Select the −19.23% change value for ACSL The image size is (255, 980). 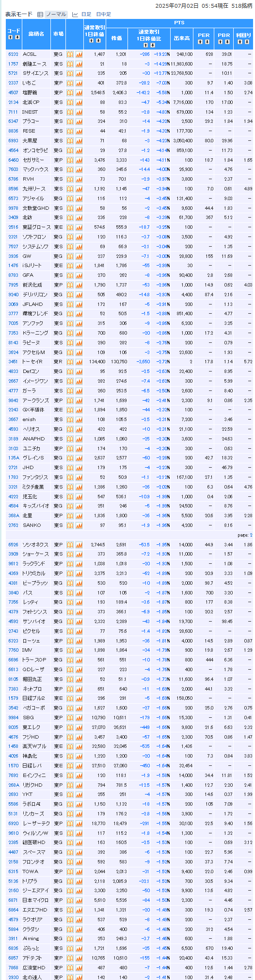pyautogui.click(x=161, y=54)
